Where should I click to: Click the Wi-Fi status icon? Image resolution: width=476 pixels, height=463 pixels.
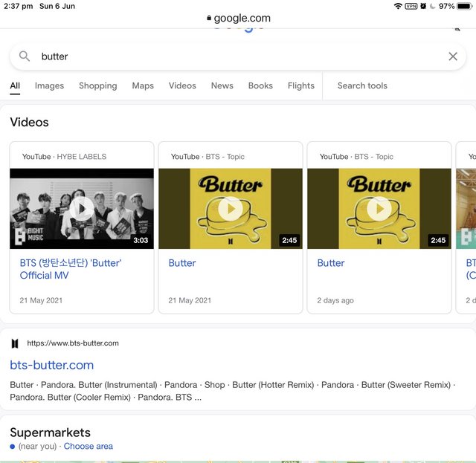(398, 6)
